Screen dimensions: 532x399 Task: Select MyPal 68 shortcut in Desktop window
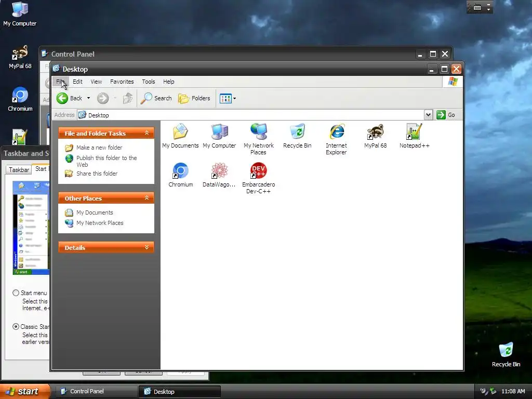coord(376,131)
